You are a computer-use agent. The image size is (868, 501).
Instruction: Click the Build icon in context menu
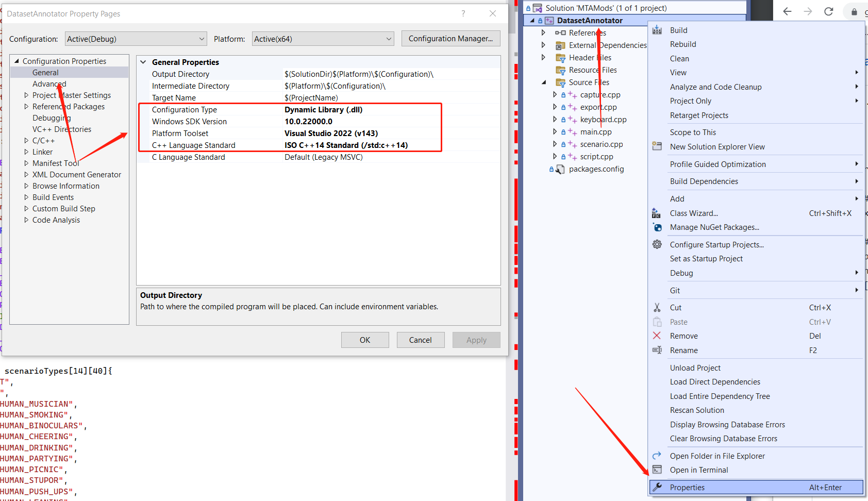[657, 30]
